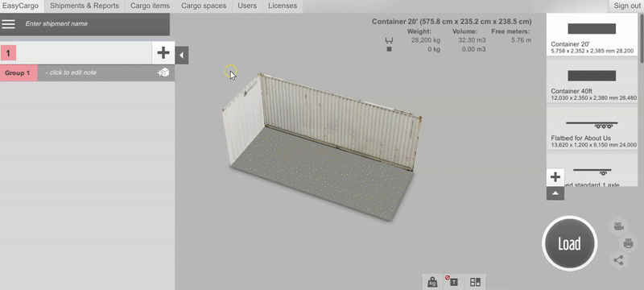The height and width of the screenshot is (290, 644).
Task: Open the hamburger menu beside shipment name
Action: 8,24
